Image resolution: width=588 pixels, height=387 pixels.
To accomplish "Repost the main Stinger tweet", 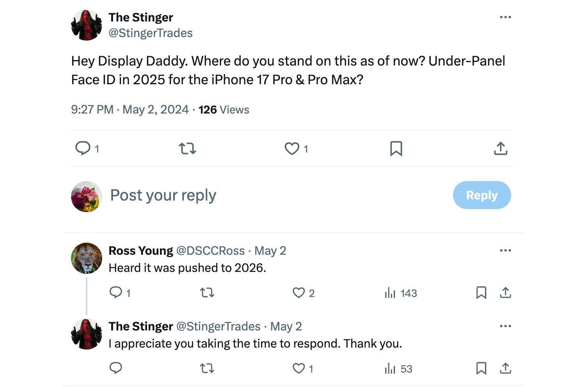I will click(x=187, y=149).
